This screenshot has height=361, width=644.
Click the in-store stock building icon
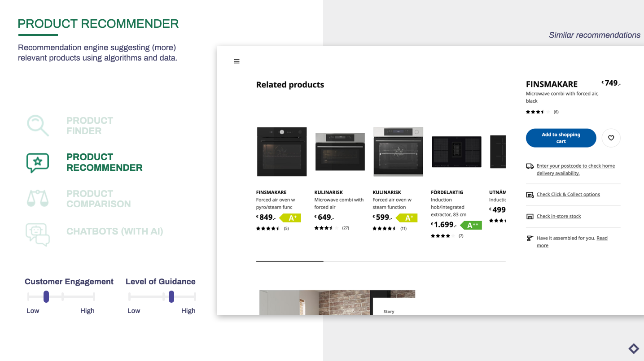point(530,216)
